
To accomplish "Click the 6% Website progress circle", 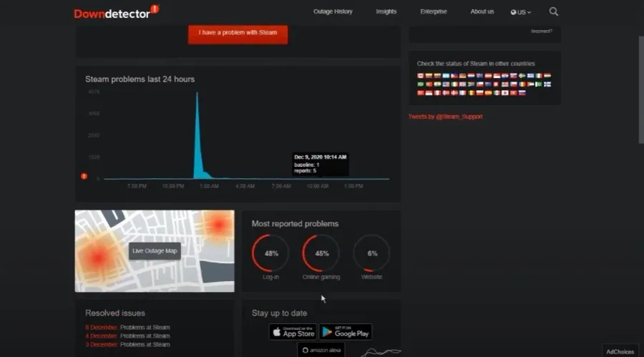I will point(371,253).
